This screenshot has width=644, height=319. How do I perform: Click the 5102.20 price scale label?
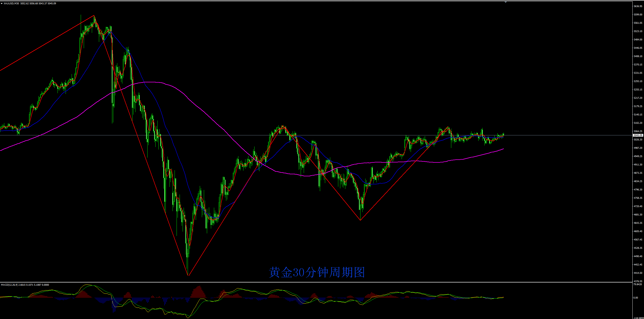tap(638, 123)
